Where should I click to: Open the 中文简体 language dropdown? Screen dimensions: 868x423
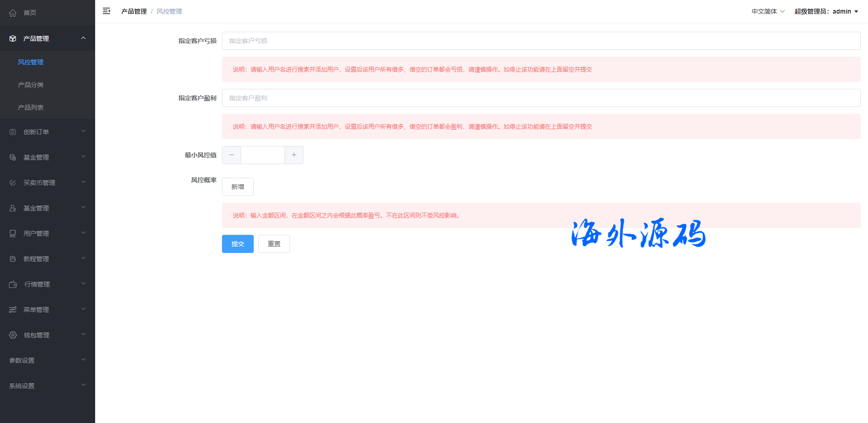(768, 11)
